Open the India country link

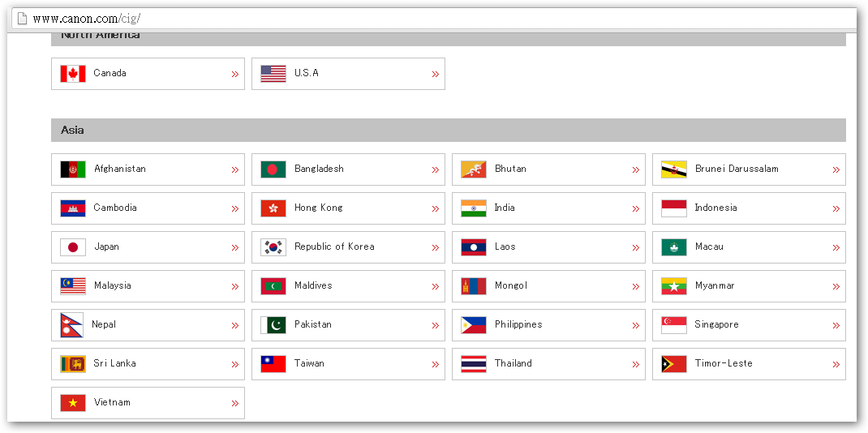pyautogui.click(x=505, y=208)
